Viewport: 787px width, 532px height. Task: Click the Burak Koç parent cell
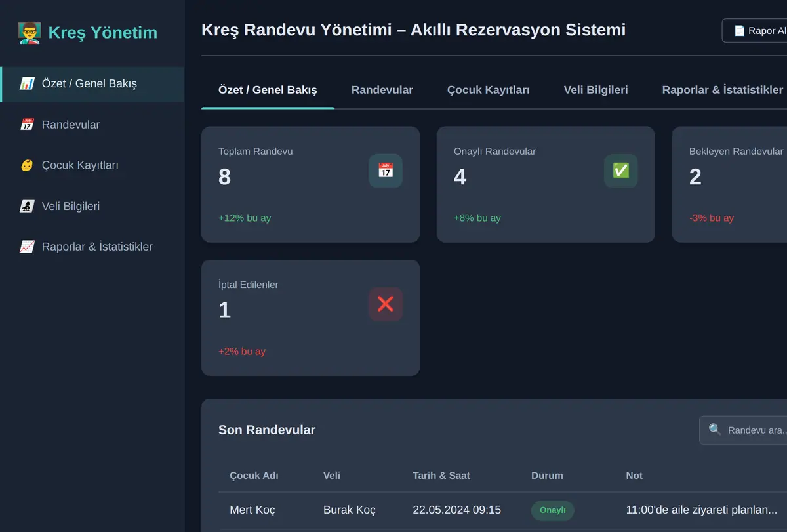350,510
